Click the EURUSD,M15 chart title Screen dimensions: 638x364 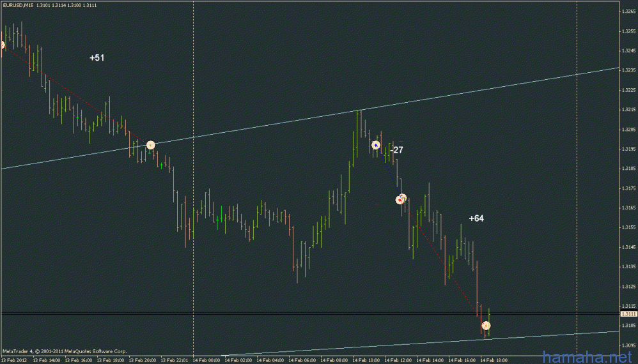pyautogui.click(x=17, y=4)
